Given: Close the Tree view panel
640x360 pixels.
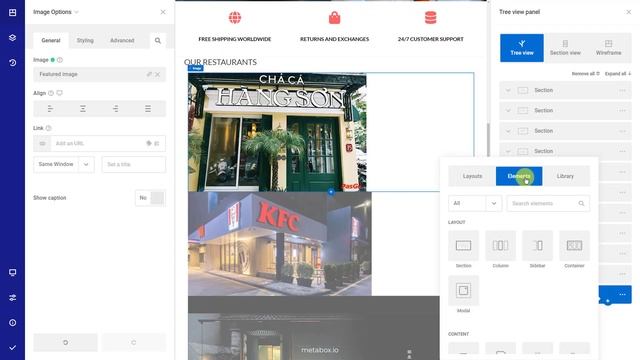Looking at the screenshot, I should tap(628, 12).
